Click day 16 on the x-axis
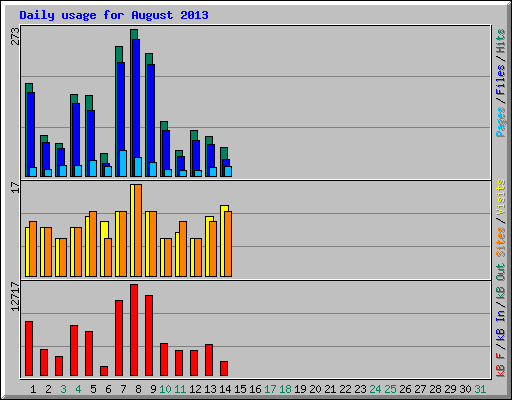512x400 pixels. pos(255,389)
